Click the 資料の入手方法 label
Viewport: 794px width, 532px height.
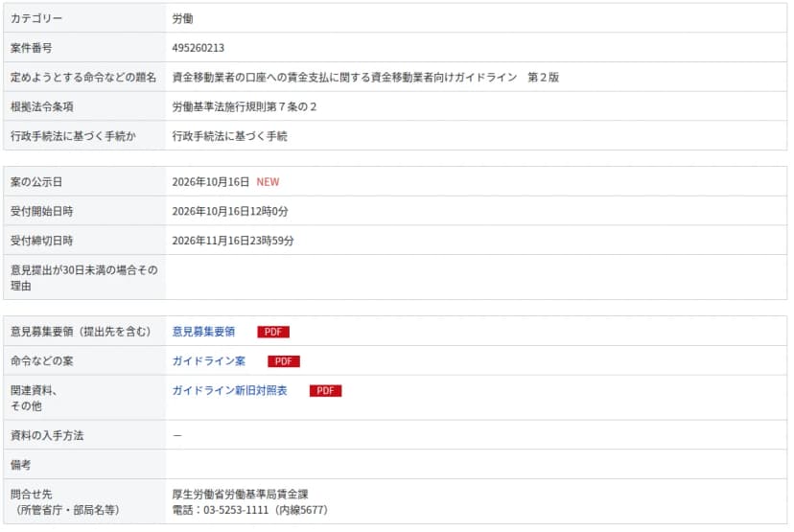47,435
